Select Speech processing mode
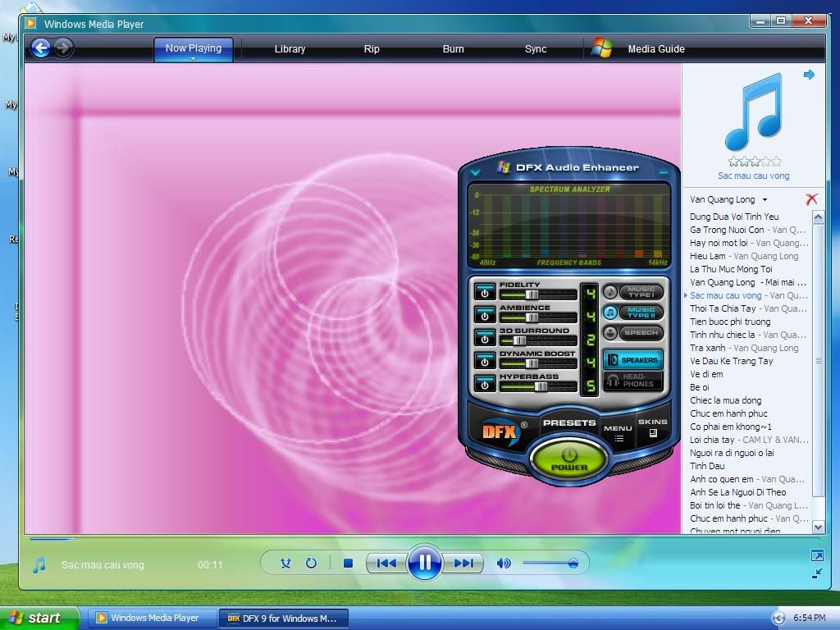840x630 pixels. [633, 333]
